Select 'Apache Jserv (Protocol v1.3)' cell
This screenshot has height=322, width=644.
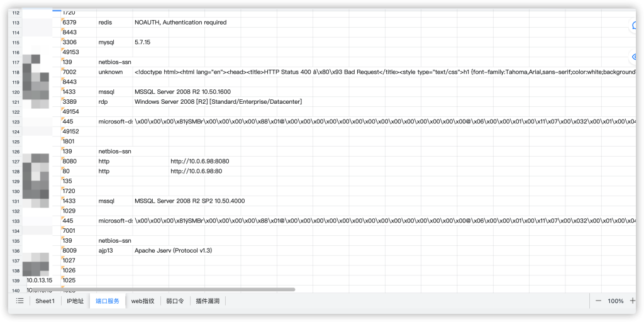click(x=173, y=250)
